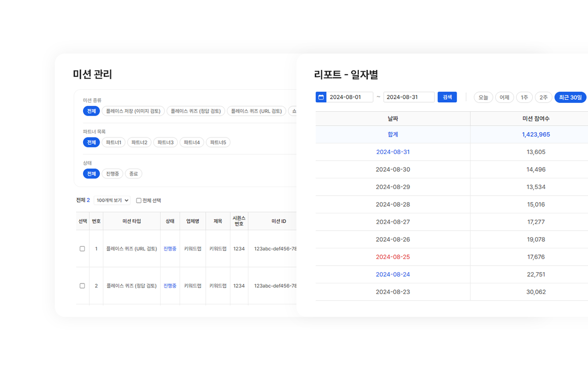Image resolution: width=588 pixels, height=378 pixels.
Task: Open the calendar icon date picker
Action: 321,97
